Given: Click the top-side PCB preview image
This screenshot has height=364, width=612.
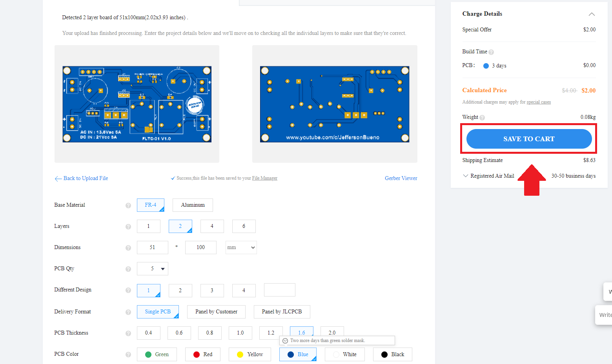Looking at the screenshot, I should tap(137, 104).
